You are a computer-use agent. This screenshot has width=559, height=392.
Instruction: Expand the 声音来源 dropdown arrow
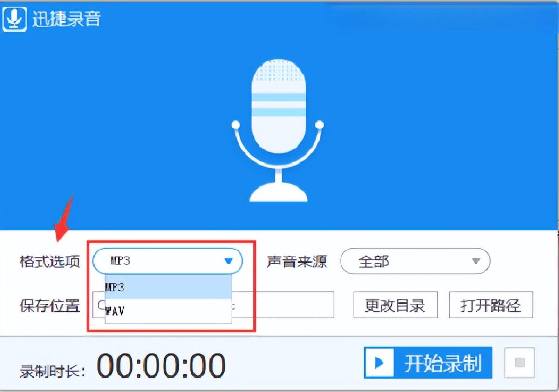(x=476, y=261)
